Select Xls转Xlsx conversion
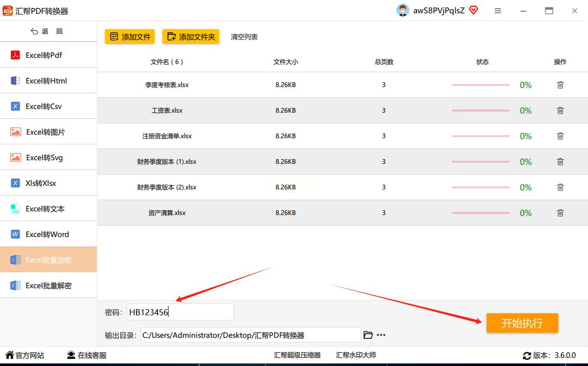Image resolution: width=588 pixels, height=366 pixels. pyautogui.click(x=48, y=183)
